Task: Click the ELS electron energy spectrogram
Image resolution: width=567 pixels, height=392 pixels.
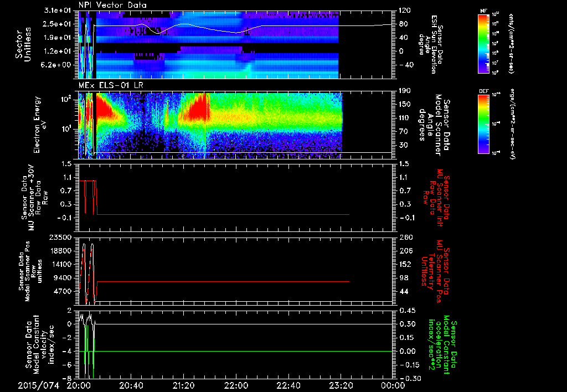Action: [x=235, y=125]
